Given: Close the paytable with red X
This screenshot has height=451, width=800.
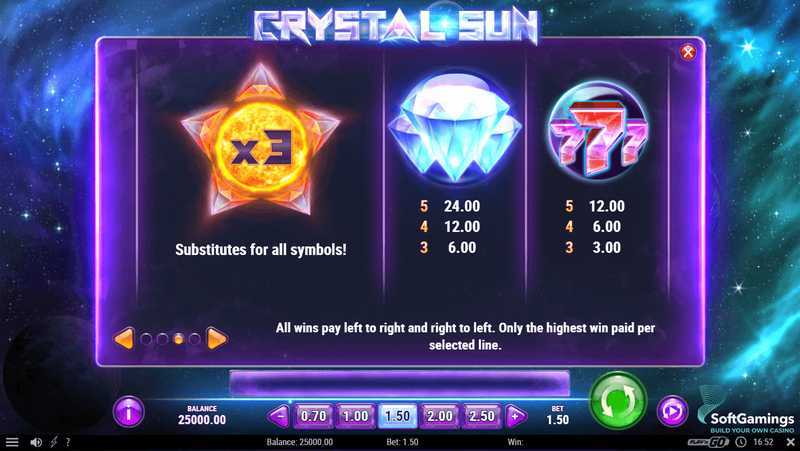Looking at the screenshot, I should pyautogui.click(x=688, y=52).
